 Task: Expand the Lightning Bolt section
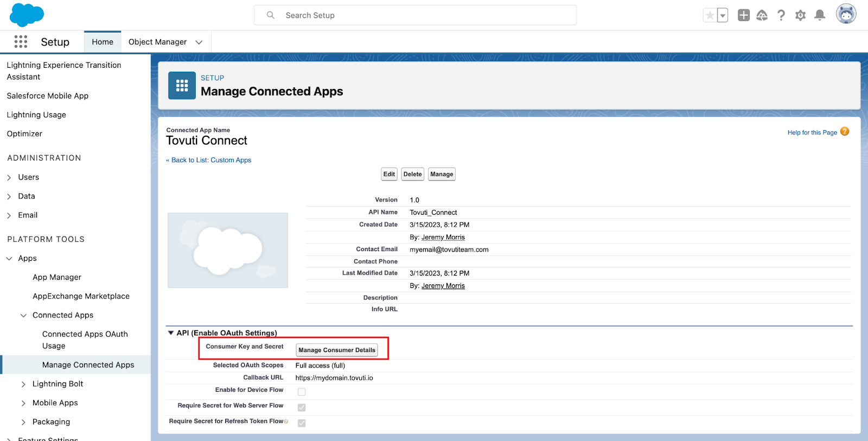[23, 384]
